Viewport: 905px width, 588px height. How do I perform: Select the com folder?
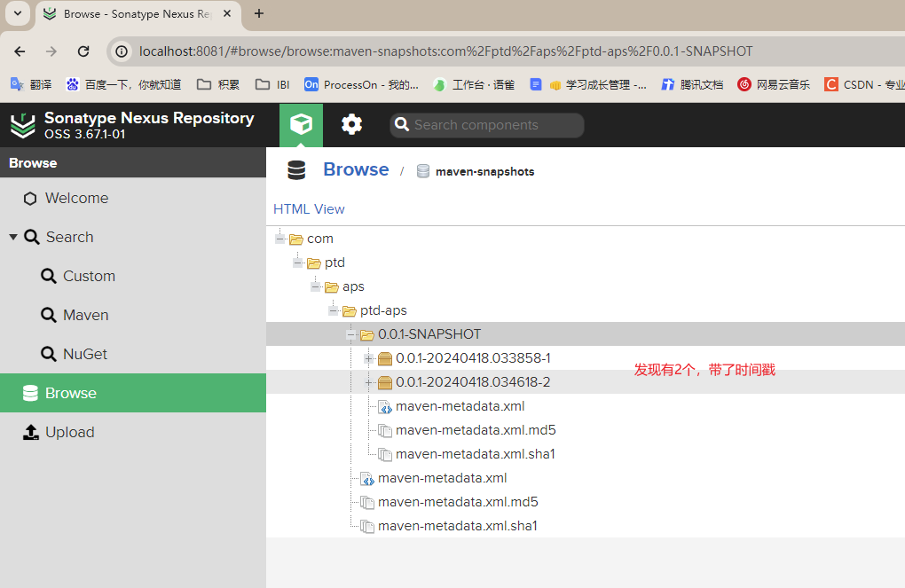click(x=319, y=239)
